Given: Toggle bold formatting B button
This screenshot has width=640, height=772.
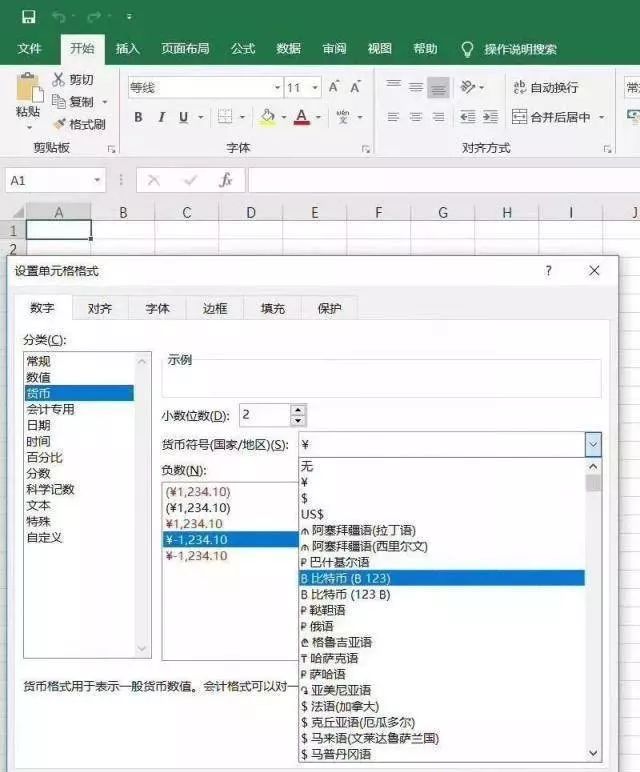Looking at the screenshot, I should [x=138, y=117].
